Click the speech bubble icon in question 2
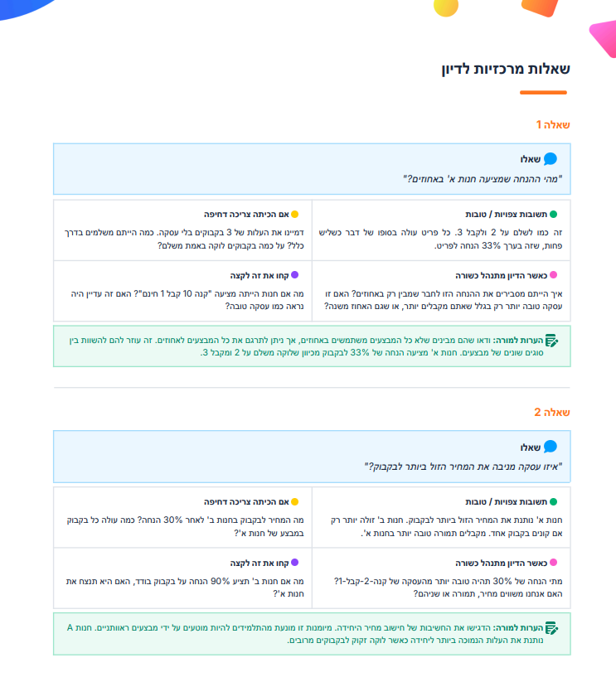Image resolution: width=616 pixels, height=682 pixels. coord(551,447)
